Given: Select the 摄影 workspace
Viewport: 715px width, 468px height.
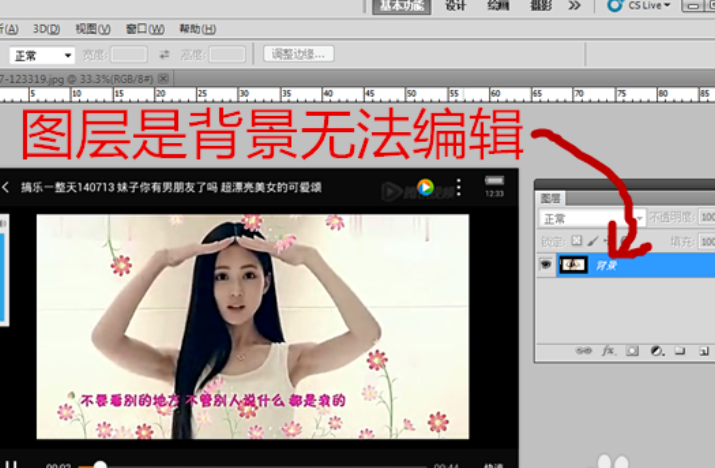Looking at the screenshot, I should 541,5.
